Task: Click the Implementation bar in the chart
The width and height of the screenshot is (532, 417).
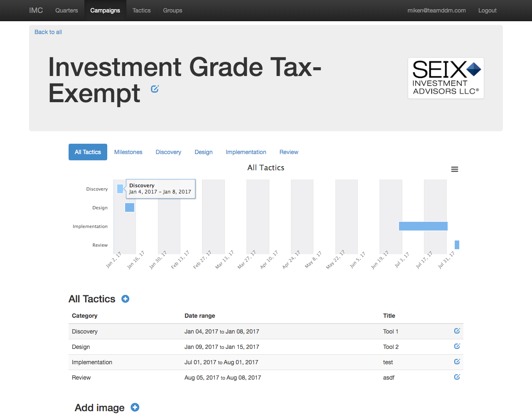Action: (423, 226)
